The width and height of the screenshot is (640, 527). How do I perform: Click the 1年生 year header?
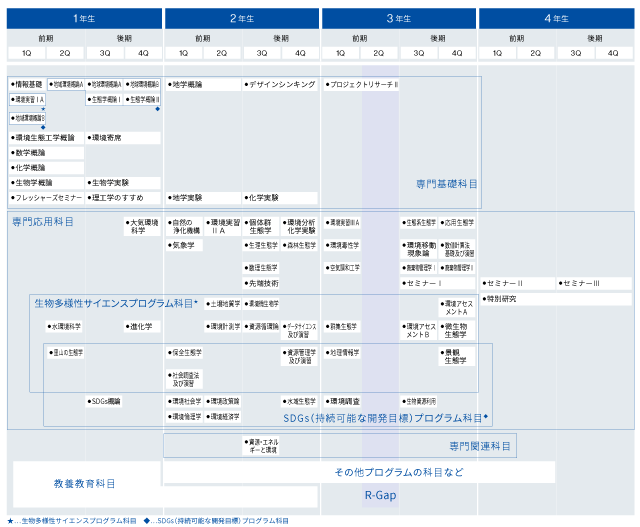pos(83,18)
